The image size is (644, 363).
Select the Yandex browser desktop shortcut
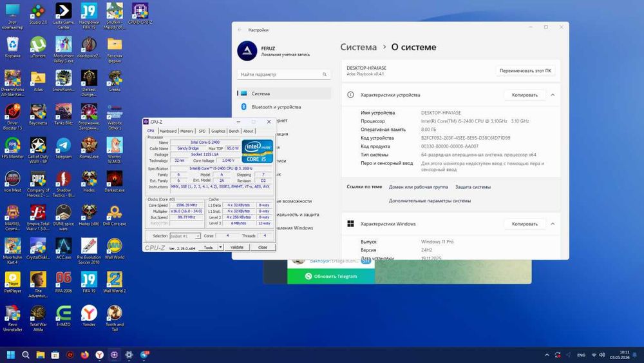click(x=89, y=316)
